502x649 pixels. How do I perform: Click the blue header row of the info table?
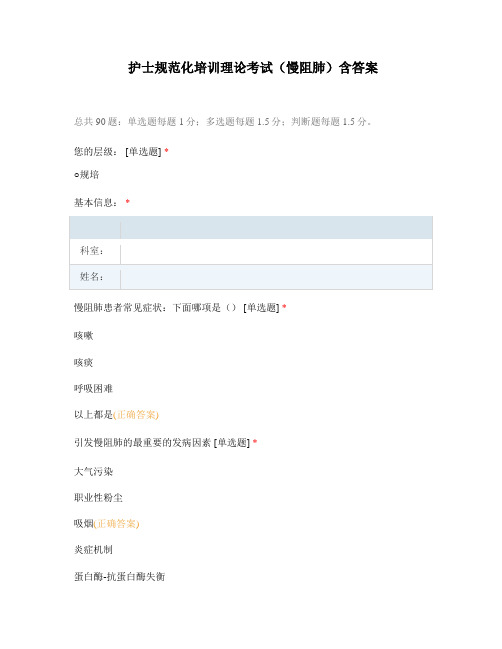click(x=251, y=228)
